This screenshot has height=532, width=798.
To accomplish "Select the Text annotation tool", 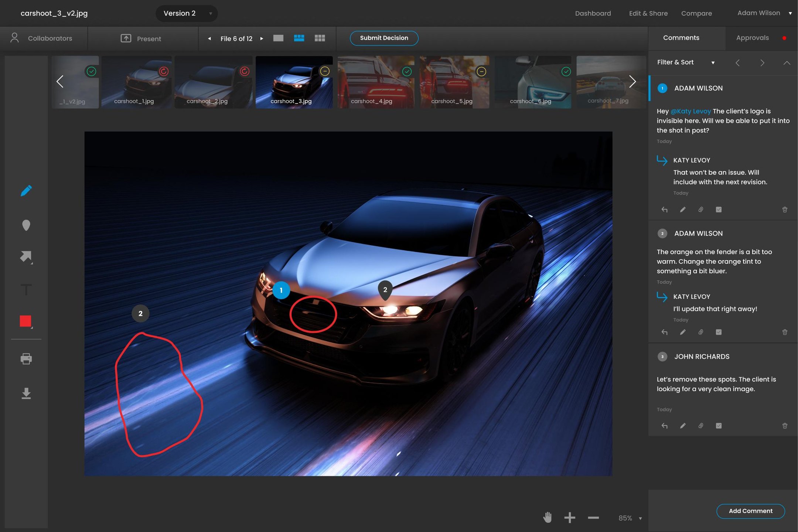I will [x=26, y=289].
